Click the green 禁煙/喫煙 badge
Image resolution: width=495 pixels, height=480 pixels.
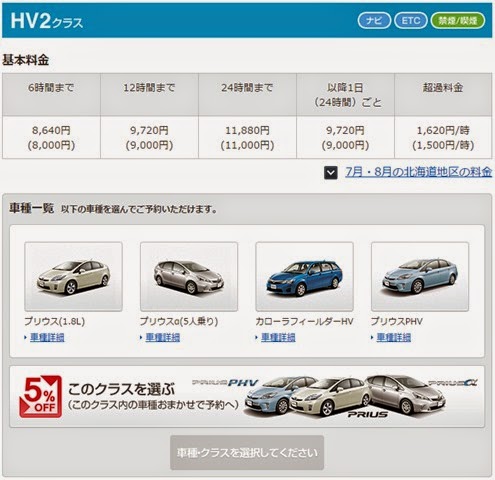coord(458,21)
